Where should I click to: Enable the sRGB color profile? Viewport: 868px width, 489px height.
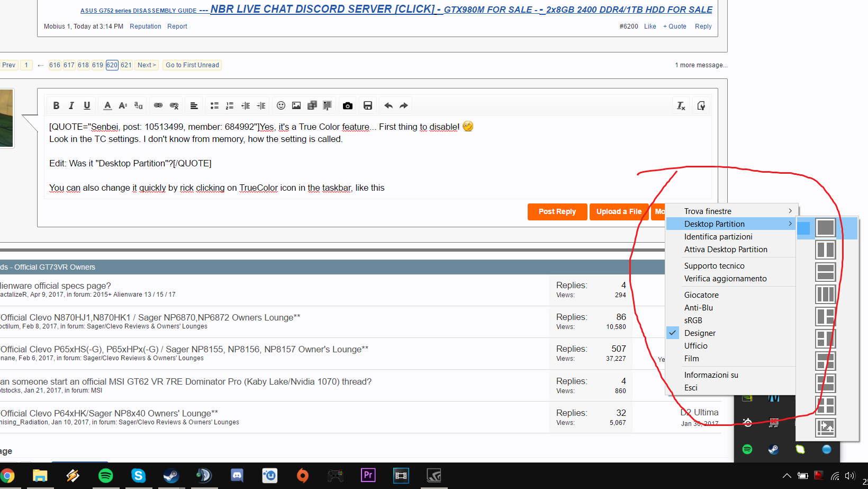click(x=693, y=321)
